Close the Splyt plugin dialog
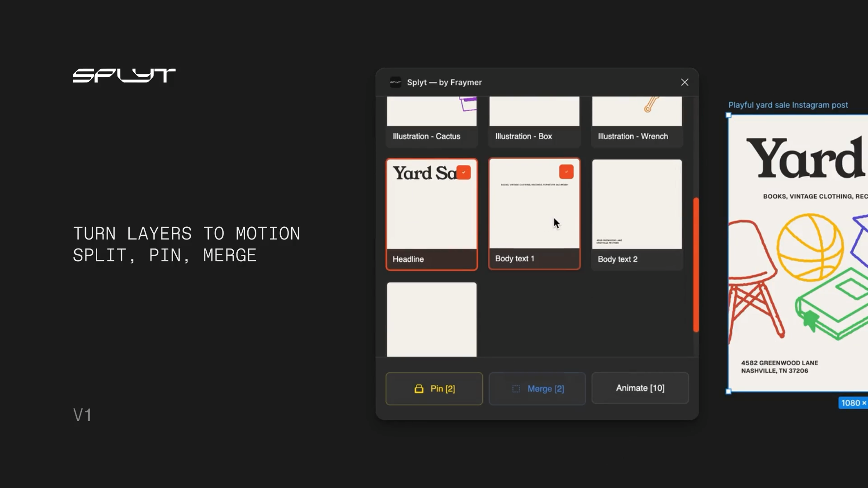Image resolution: width=868 pixels, height=488 pixels. pos(684,82)
